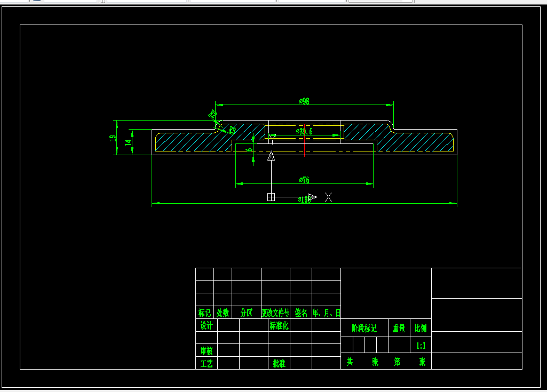Click the 年、月、日 title block cell

coord(327,313)
